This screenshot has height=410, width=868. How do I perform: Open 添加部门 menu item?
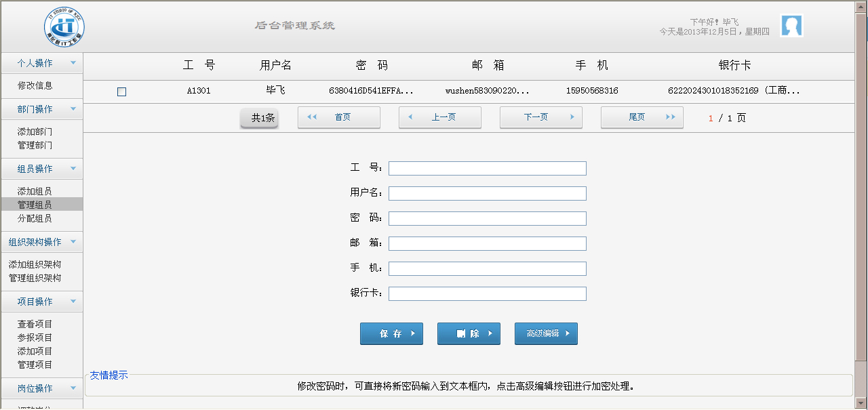point(35,131)
